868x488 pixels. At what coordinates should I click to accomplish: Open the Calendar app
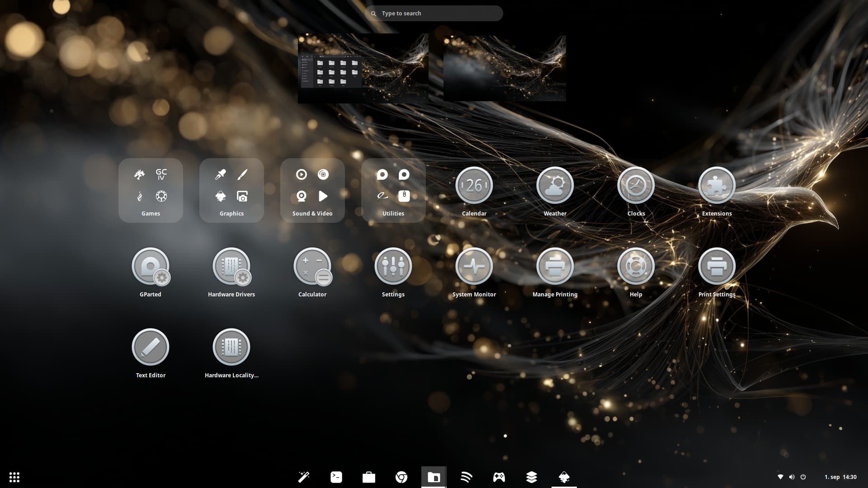tap(474, 186)
